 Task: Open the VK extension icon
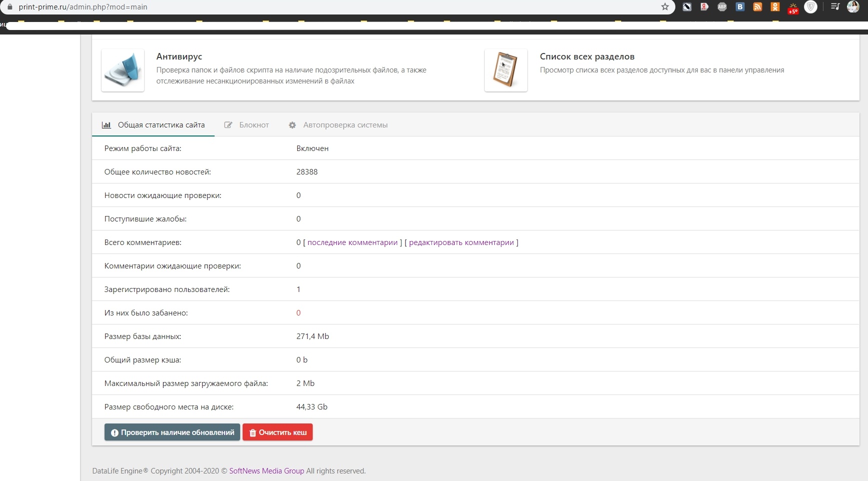tap(740, 7)
